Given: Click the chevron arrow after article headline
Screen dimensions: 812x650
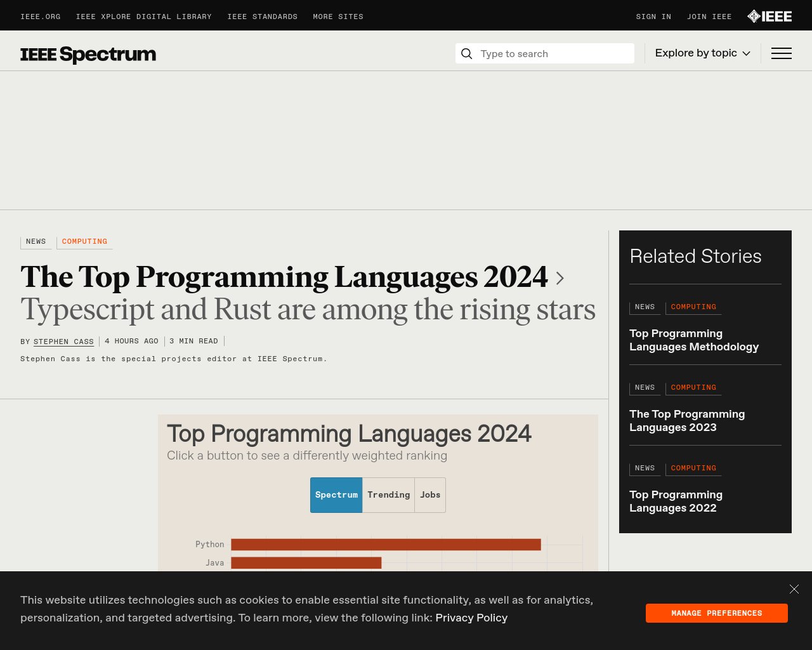Looking at the screenshot, I should [560, 278].
